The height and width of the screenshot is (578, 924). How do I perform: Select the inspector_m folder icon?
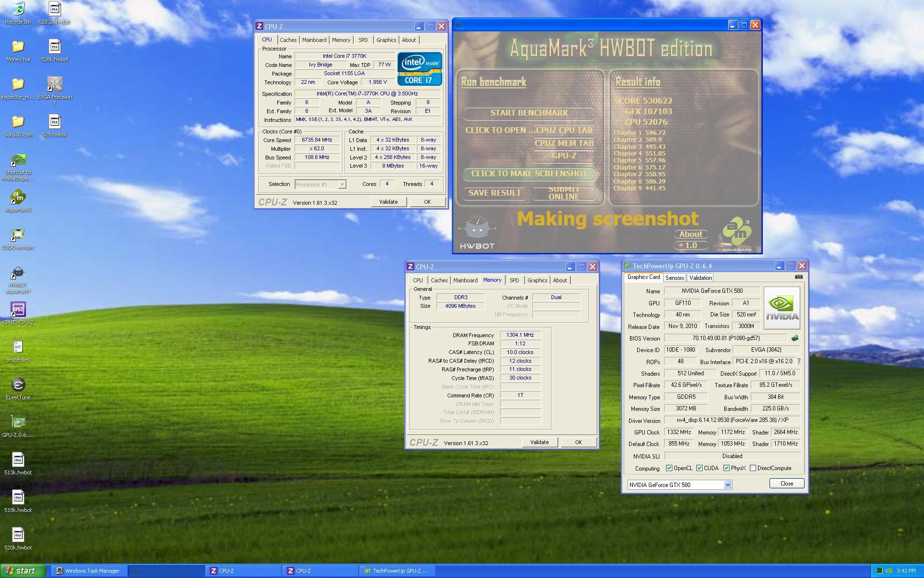[18, 88]
